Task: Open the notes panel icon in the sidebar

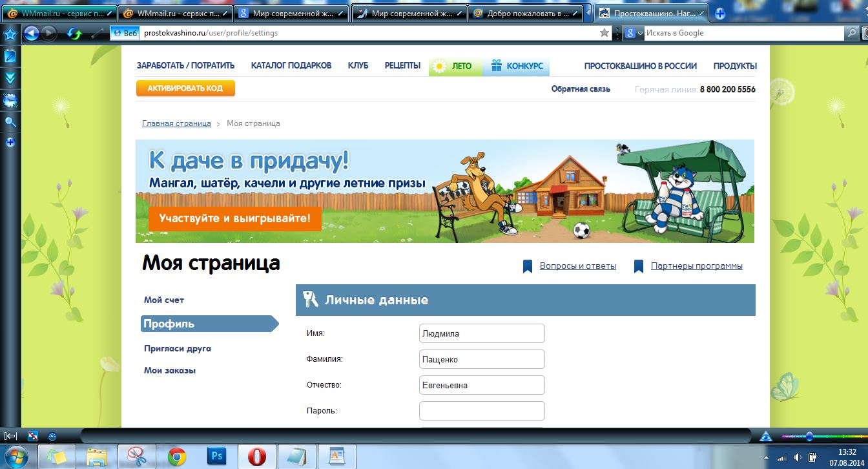Action: coord(10,56)
